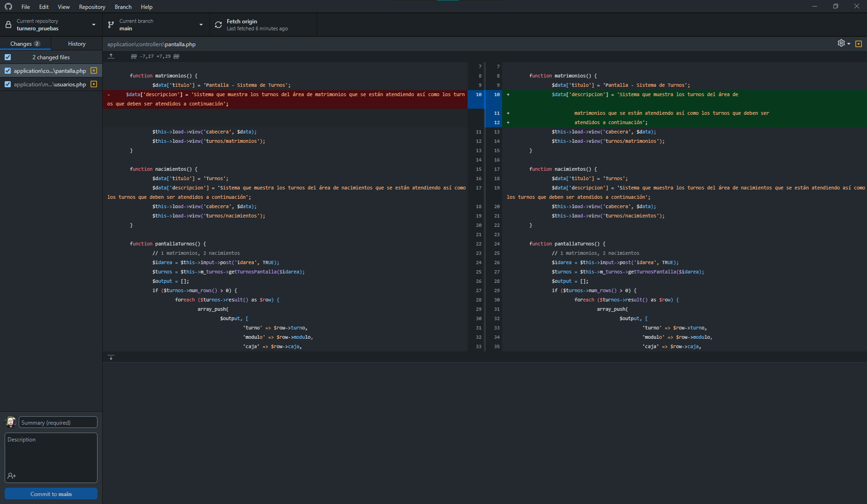Open the diff options dropdown arrow beside the gear
The width and height of the screenshot is (867, 504).
pos(849,43)
